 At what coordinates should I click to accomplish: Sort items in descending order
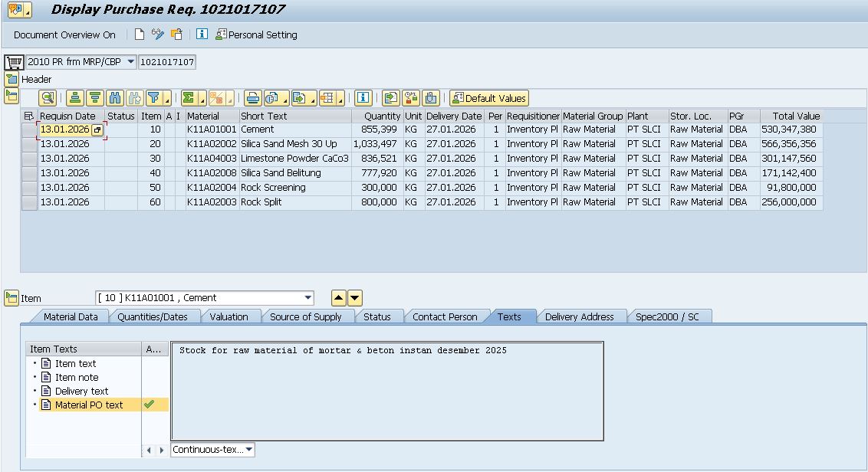click(94, 98)
